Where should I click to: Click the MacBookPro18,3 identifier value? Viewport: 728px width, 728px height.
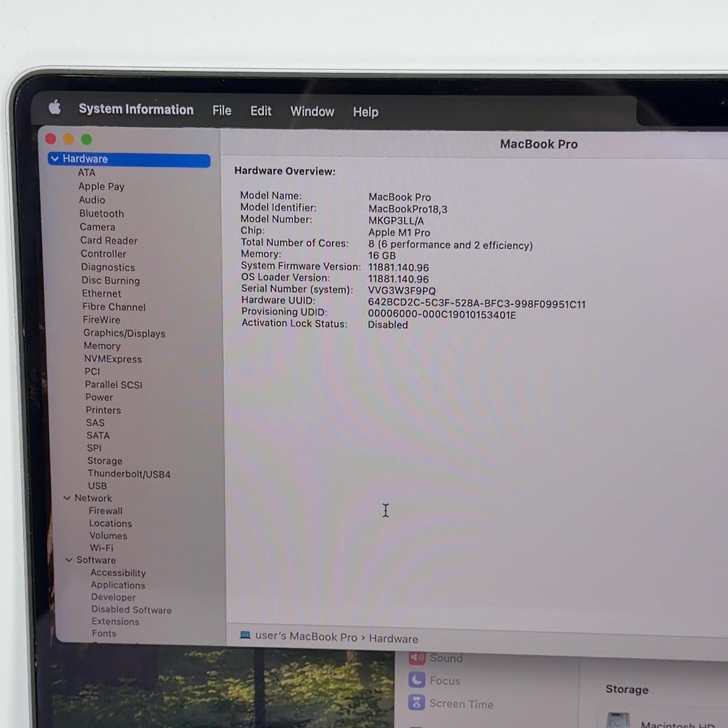click(408, 209)
